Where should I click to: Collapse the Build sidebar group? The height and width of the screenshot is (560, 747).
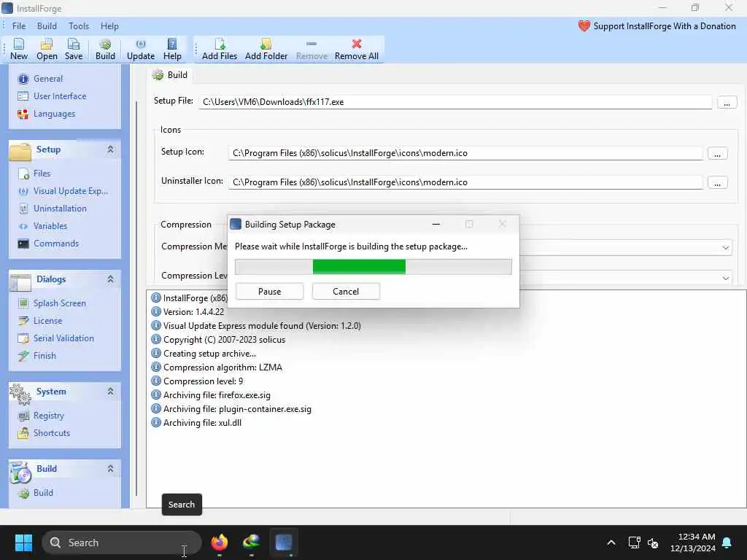click(110, 469)
